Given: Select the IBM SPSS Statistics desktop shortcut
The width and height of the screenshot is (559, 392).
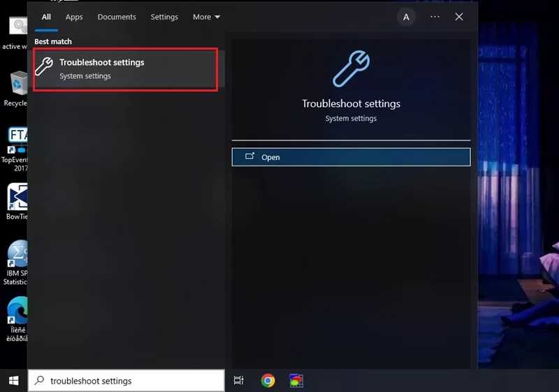Looking at the screenshot, I should (15, 262).
